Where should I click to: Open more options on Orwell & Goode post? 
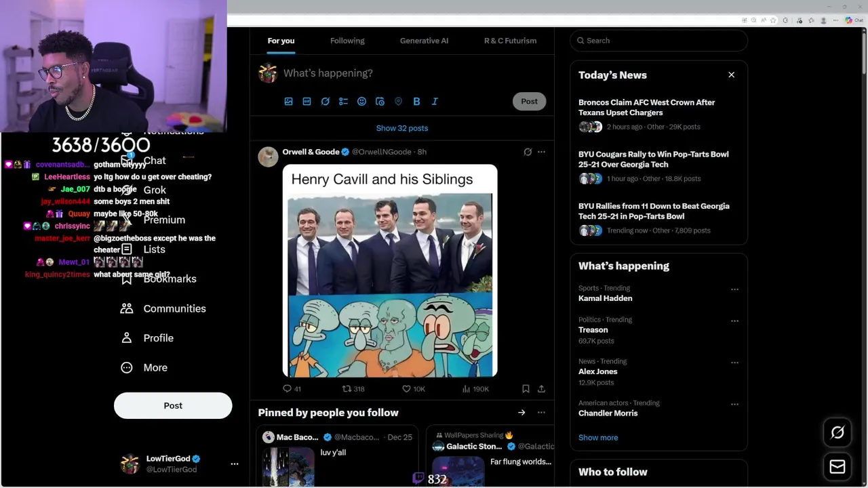541,152
